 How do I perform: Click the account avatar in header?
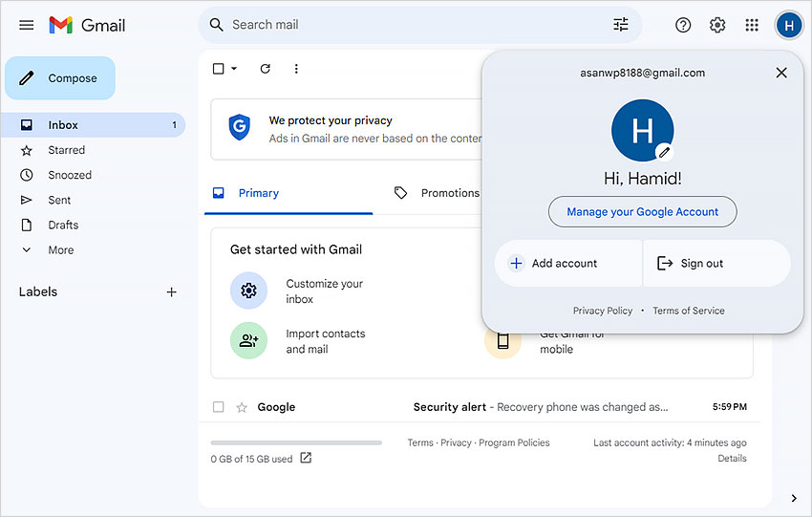[x=789, y=25]
